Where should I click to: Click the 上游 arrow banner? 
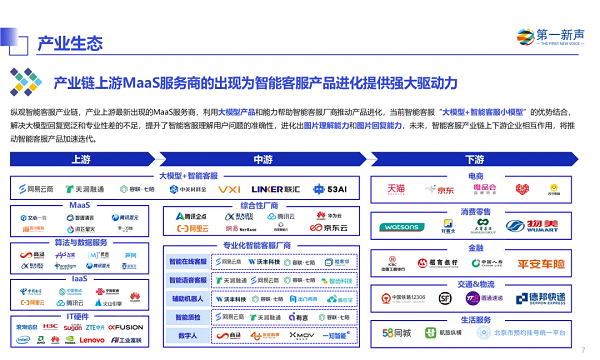[82, 159]
